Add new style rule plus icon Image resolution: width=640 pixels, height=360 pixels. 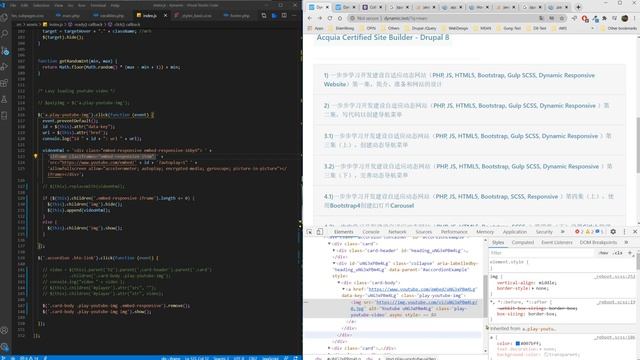630,253
